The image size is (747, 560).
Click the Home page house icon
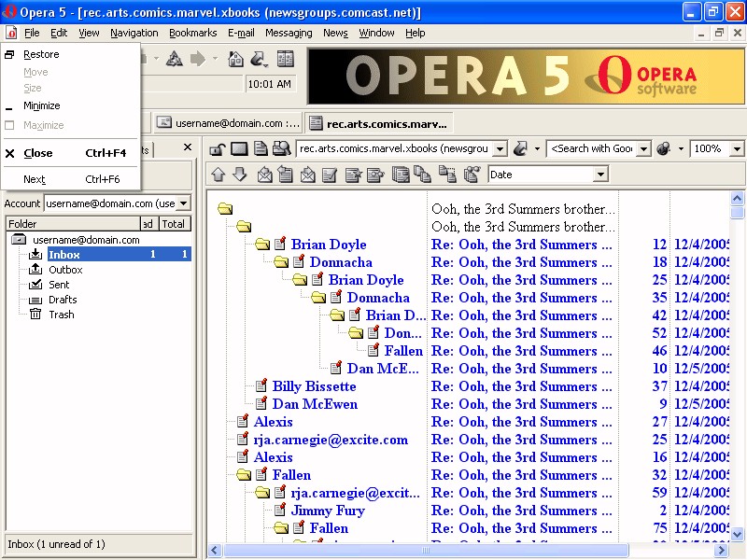click(235, 59)
